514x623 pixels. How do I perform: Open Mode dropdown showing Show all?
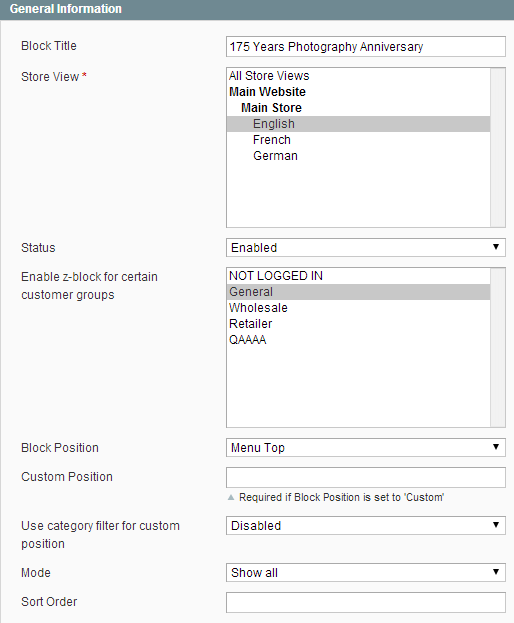pos(366,573)
